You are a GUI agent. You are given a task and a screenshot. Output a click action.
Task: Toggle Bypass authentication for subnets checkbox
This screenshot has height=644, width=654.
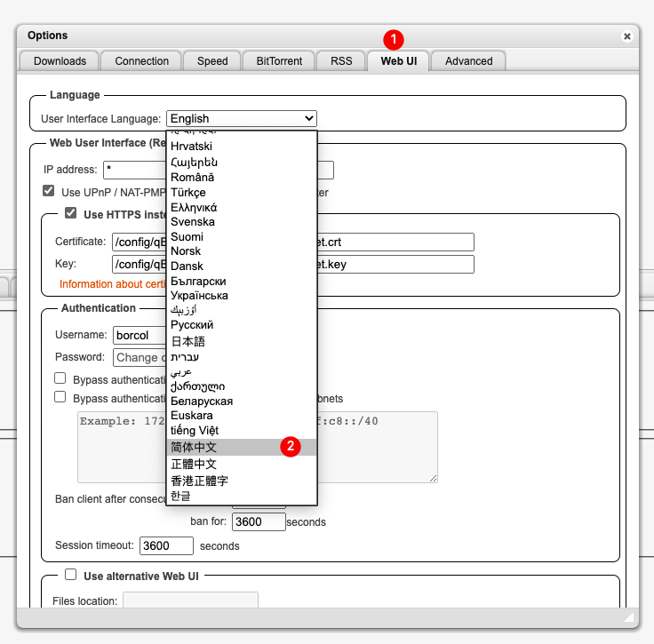(x=60, y=397)
